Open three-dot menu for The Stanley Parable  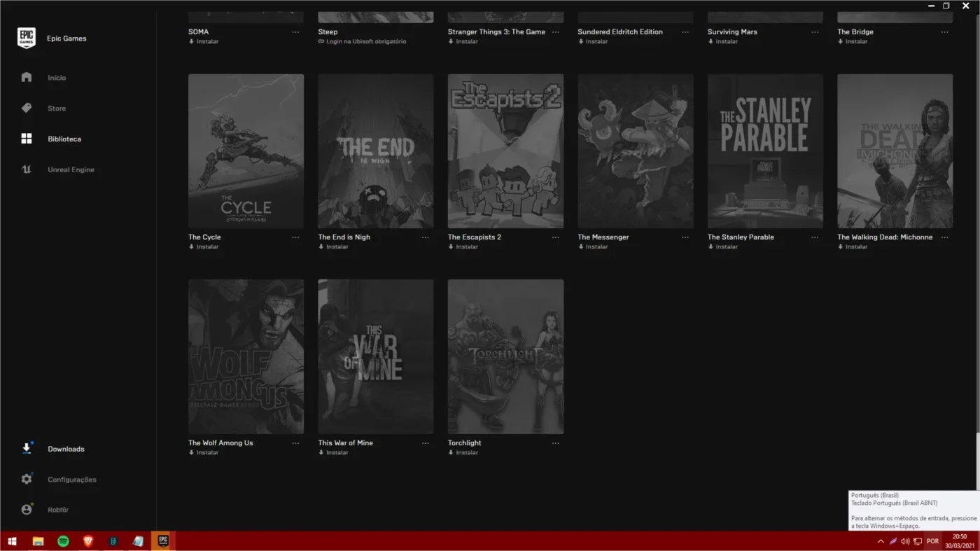[x=815, y=237]
